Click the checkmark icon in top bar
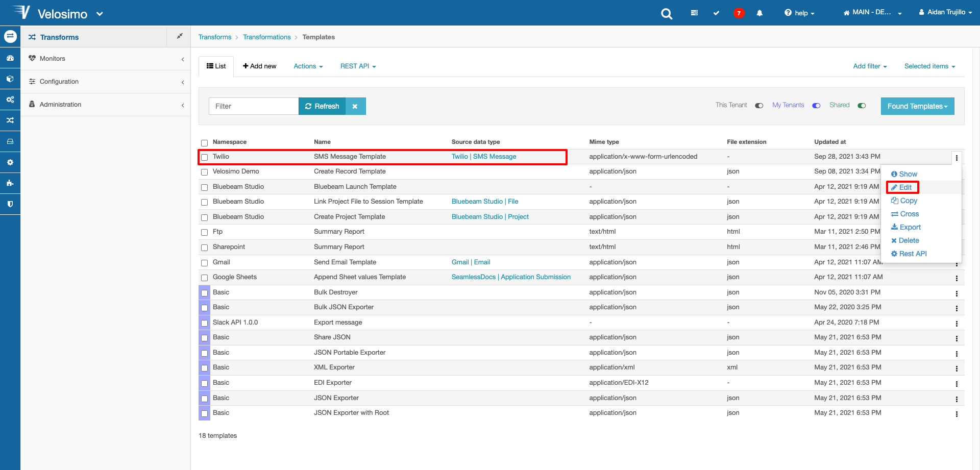Image resolution: width=980 pixels, height=470 pixels. click(716, 13)
